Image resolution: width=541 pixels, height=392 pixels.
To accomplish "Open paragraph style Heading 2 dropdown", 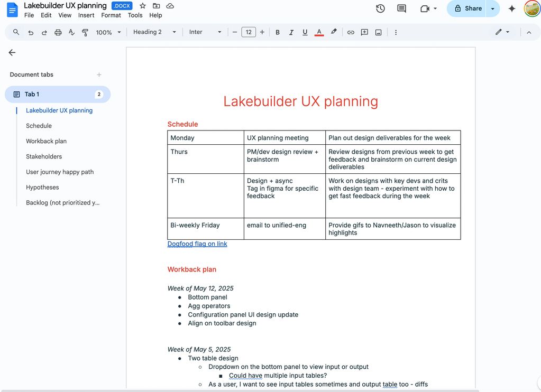I will 154,32.
